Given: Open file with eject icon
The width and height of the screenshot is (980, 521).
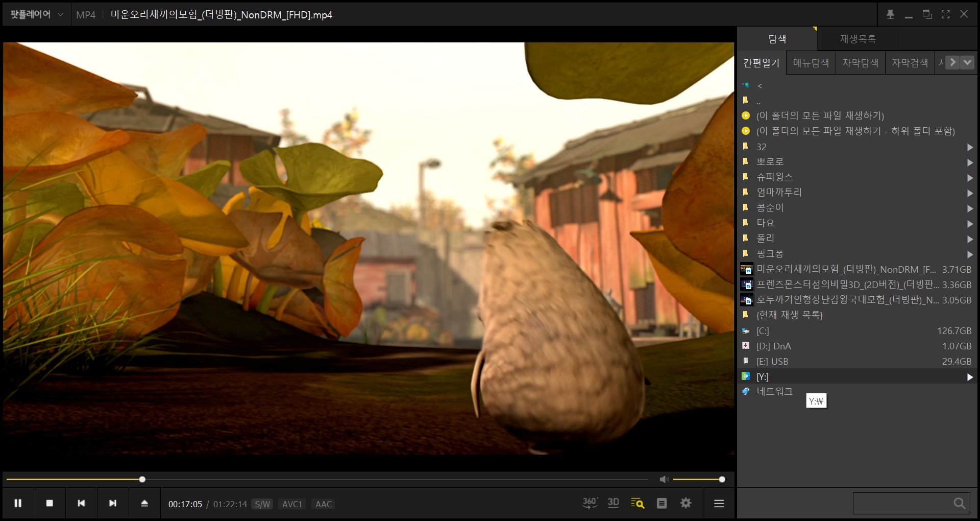Looking at the screenshot, I should click(x=144, y=503).
